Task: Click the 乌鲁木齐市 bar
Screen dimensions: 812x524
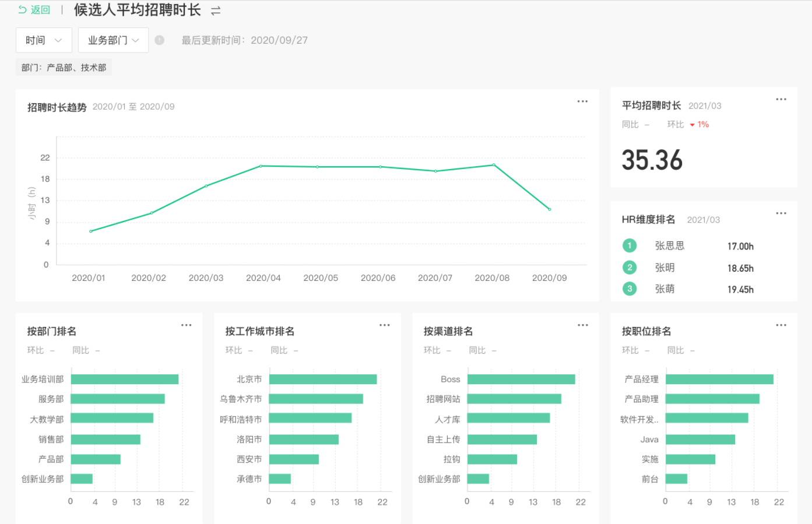Action: pyautogui.click(x=316, y=399)
